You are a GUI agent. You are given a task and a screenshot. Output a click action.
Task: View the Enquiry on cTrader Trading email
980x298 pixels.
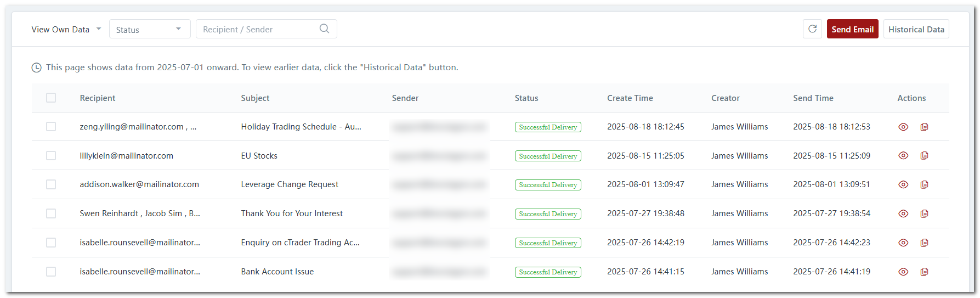coord(903,243)
